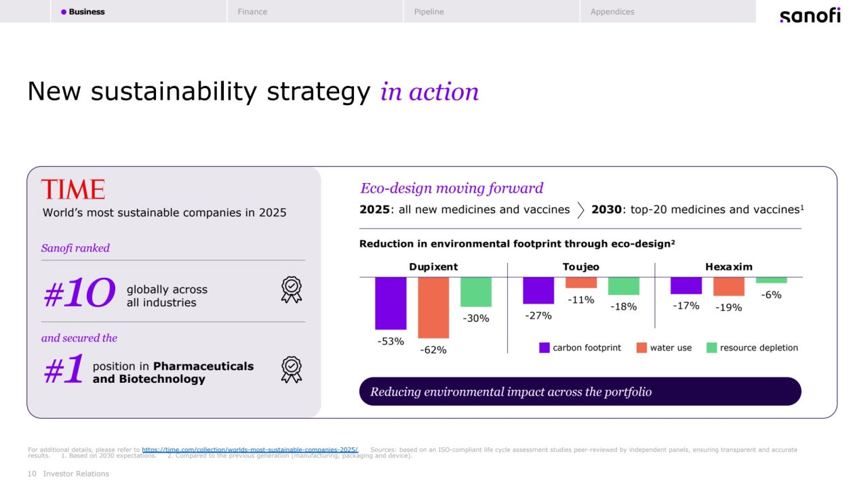Switch to the Finance tab
This screenshot has height=488, width=868.
tap(315, 12)
